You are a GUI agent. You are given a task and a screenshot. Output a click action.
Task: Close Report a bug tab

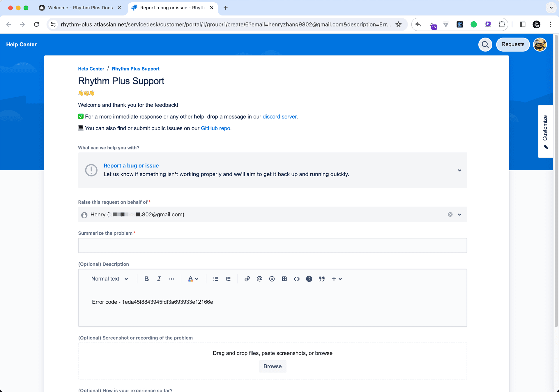212,8
